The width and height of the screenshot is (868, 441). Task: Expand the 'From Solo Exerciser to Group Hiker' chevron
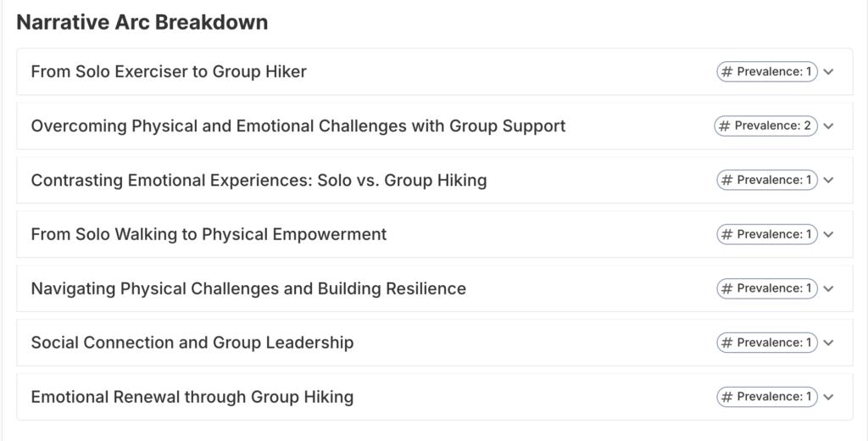click(x=829, y=72)
